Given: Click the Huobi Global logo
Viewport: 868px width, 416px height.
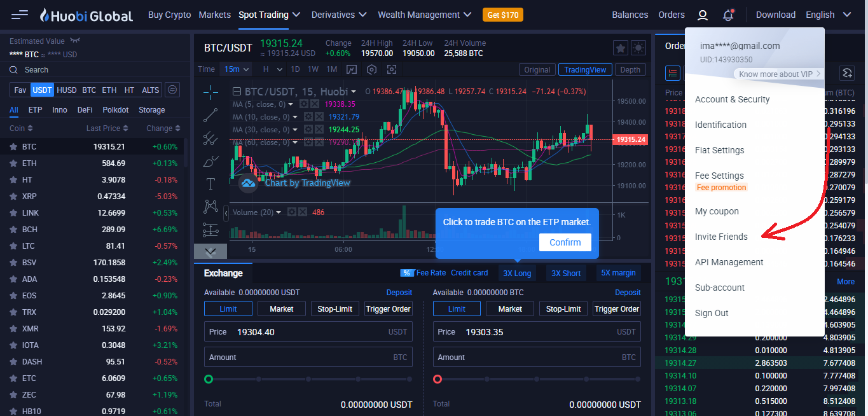Looking at the screenshot, I should click(86, 15).
